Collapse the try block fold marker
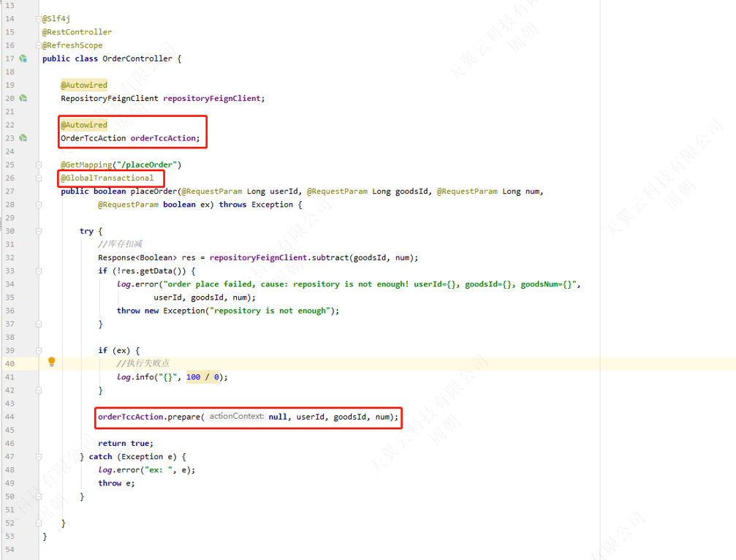Screen dimensions: 736x560 (39, 232)
